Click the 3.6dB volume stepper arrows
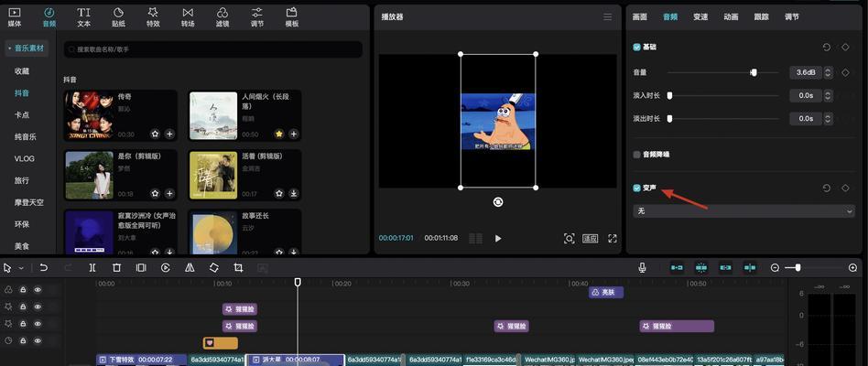This screenshot has width=868, height=366. 828,72
